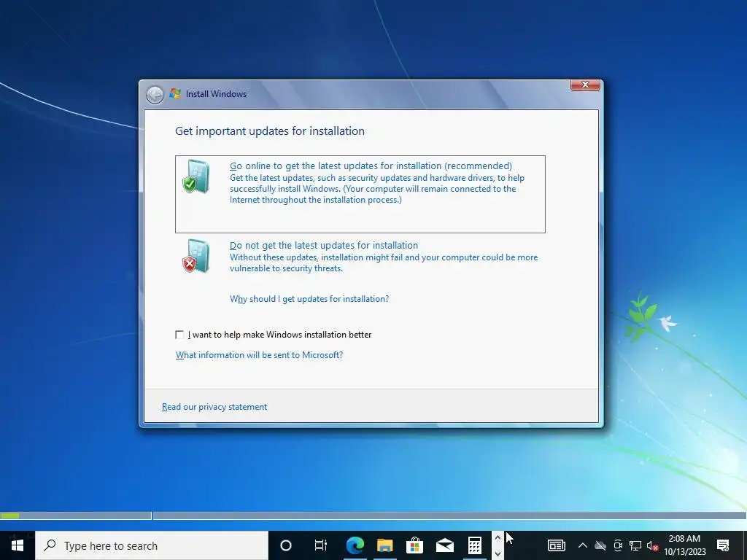
Task: Click the red shield no-updates icon
Action: point(196,256)
